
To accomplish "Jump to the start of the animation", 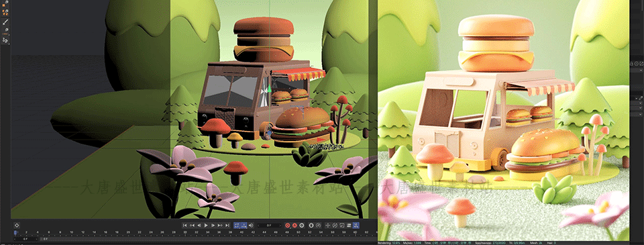I will [x=185, y=226].
